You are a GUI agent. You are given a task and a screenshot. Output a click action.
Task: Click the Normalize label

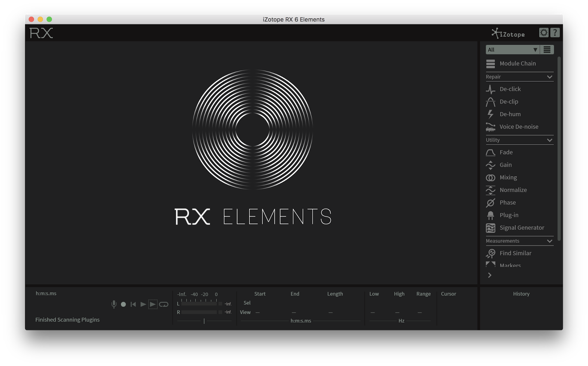513,190
